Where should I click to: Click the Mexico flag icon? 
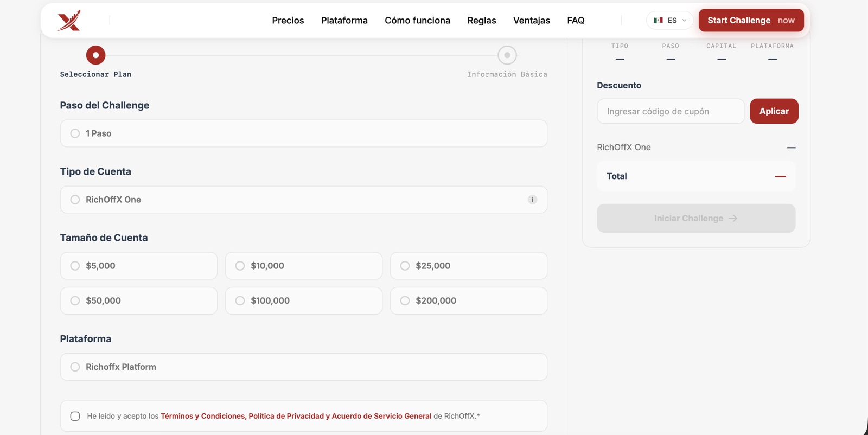[x=658, y=21]
